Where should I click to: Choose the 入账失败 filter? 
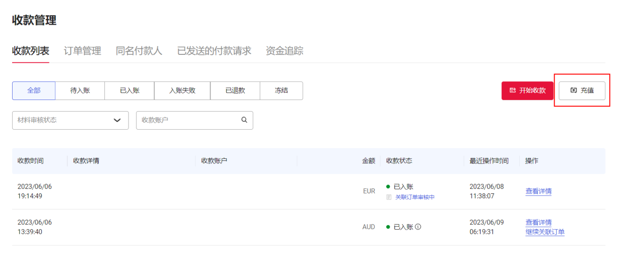tap(182, 91)
